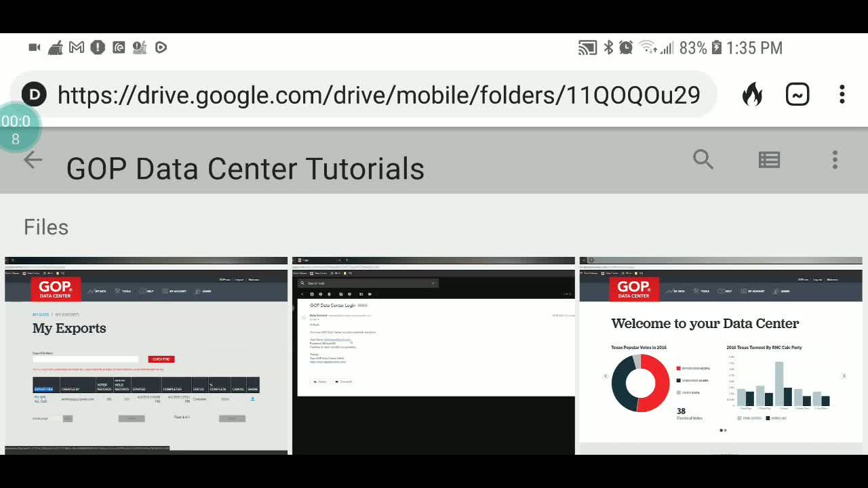Open search in the Drive folder
This screenshot has width=868, height=488.
pos(703,160)
